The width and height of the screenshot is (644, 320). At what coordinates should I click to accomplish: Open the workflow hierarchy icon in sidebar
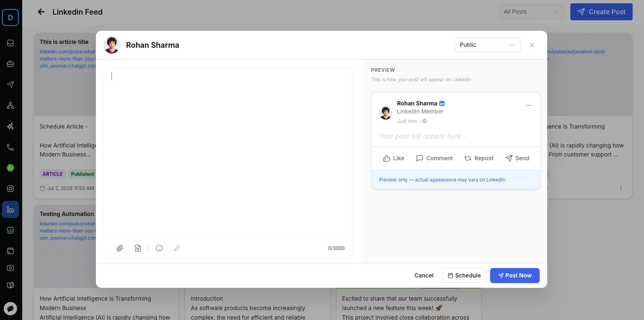click(10, 105)
